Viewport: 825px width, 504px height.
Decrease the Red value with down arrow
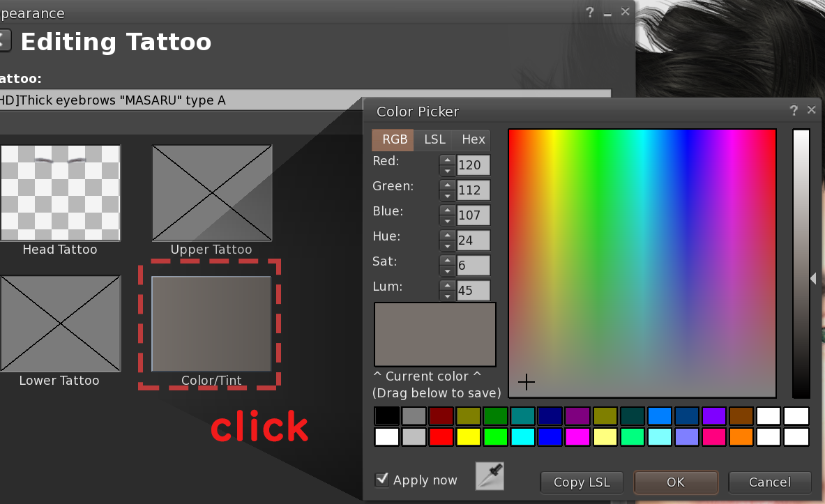coord(447,171)
